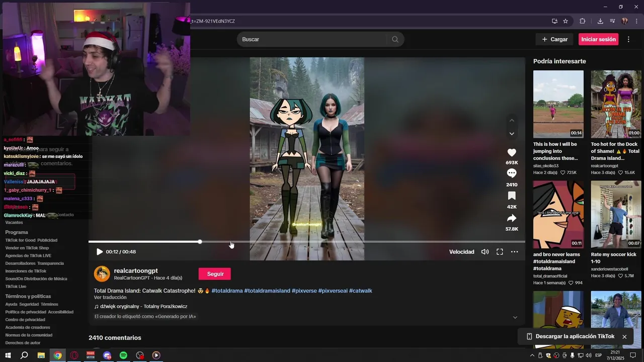The image size is (644, 362).
Task: Open Centro de privacidad link
Action: pyautogui.click(x=25, y=320)
